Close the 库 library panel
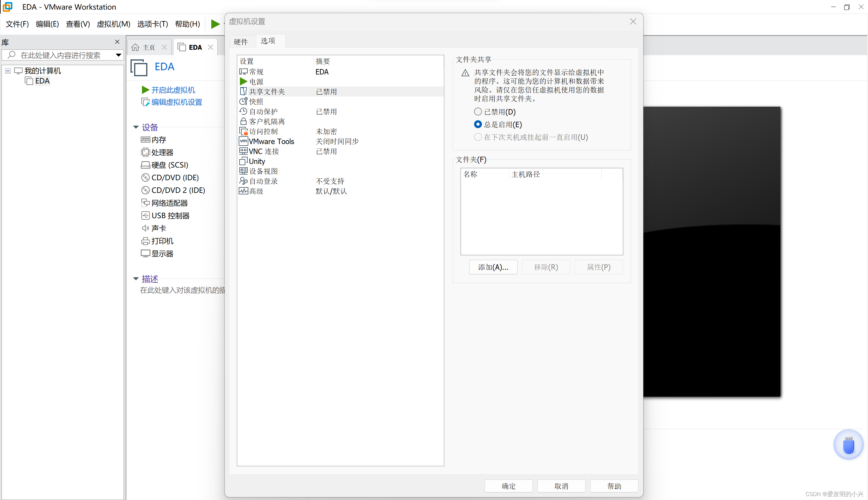This screenshot has width=868, height=500. tap(117, 42)
